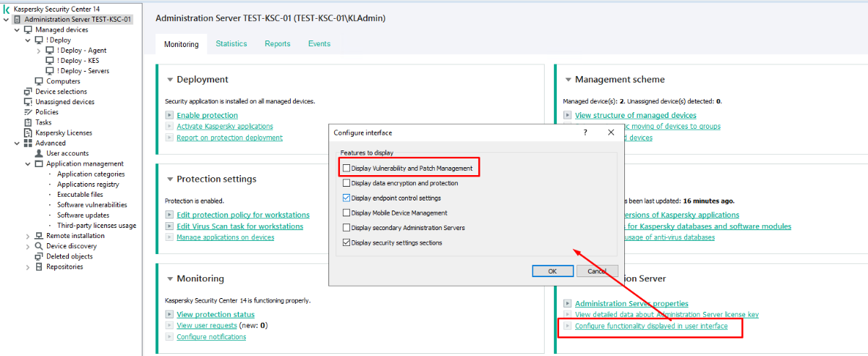
Task: Expand the ! Deploy - Agent node
Action: tap(39, 51)
